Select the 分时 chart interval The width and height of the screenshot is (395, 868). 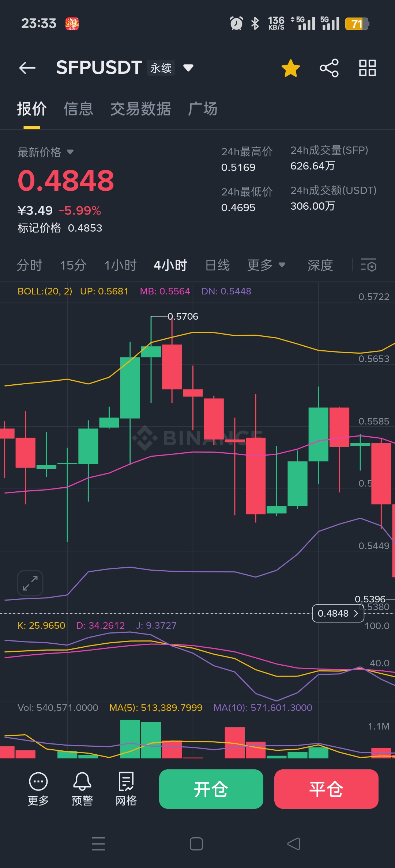tap(30, 265)
